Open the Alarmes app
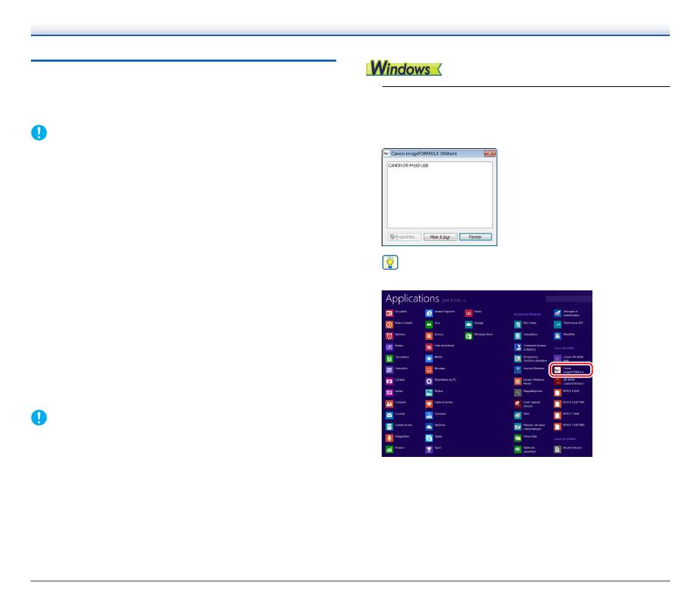Screen dimensions: 700x594 (x=396, y=336)
